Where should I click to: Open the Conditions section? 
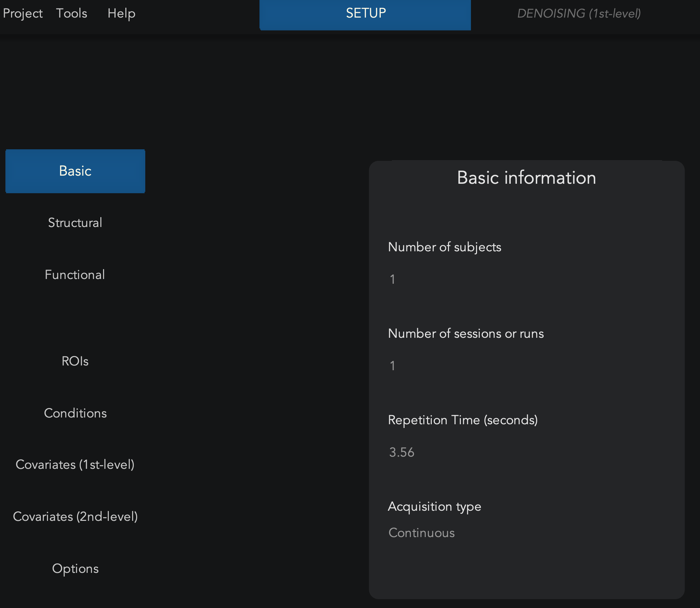click(x=75, y=413)
